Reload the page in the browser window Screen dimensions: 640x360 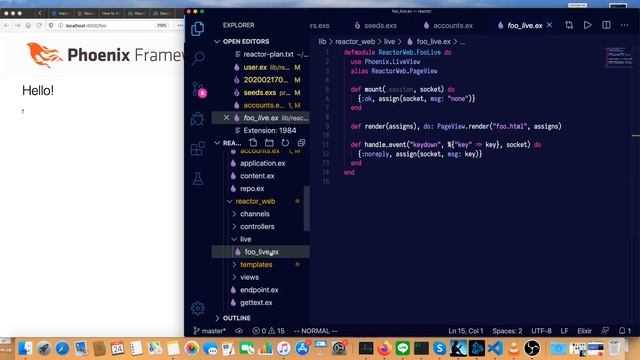click(39, 25)
